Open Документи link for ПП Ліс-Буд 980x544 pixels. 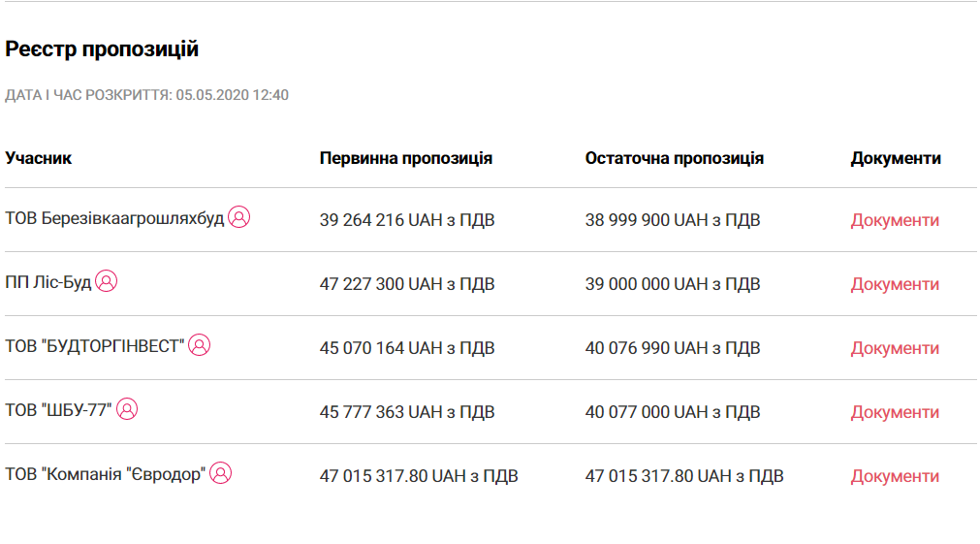tap(895, 284)
